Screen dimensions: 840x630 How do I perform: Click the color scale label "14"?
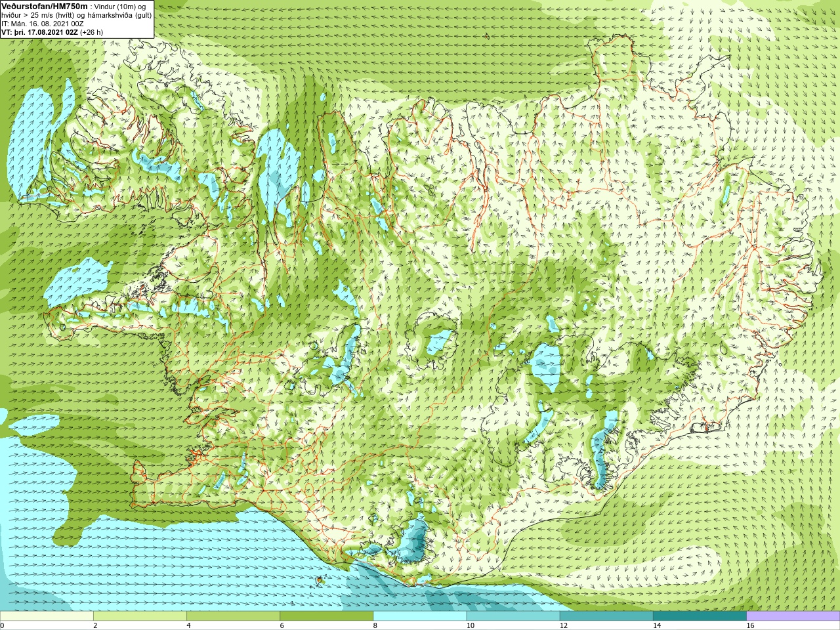tap(656, 625)
